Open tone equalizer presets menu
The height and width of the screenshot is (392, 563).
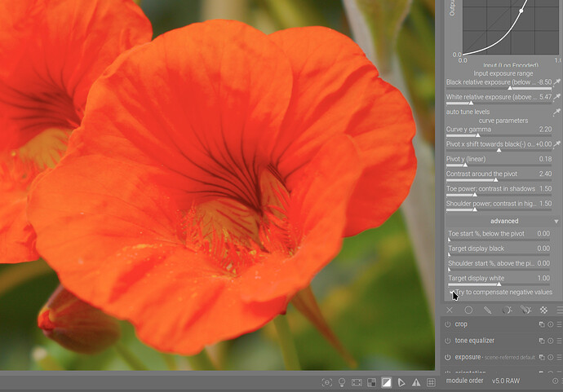pos(560,341)
